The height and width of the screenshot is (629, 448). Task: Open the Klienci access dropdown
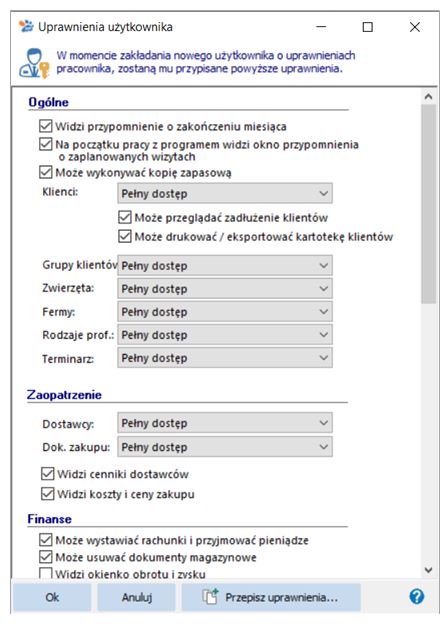tap(225, 193)
